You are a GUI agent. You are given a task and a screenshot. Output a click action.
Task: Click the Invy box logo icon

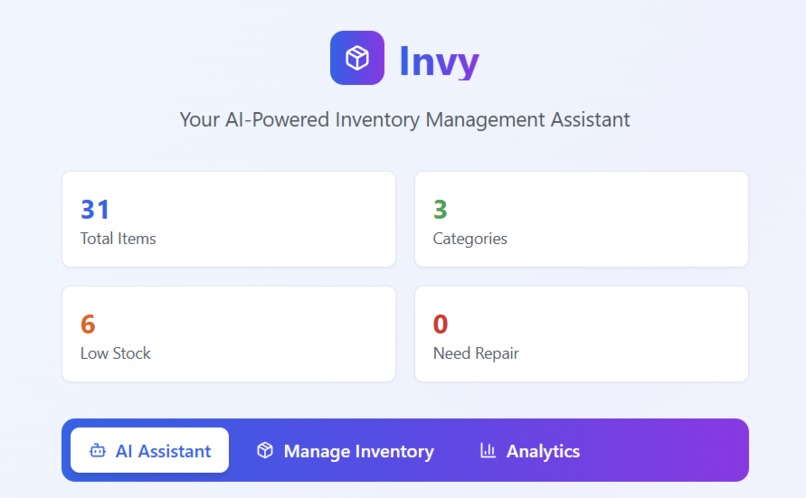pyautogui.click(x=357, y=58)
